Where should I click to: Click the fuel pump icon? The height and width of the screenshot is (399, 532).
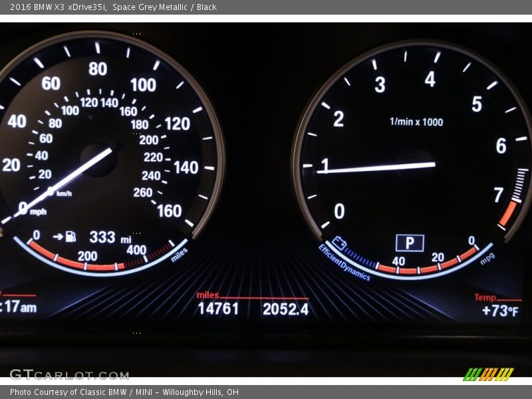click(70, 237)
